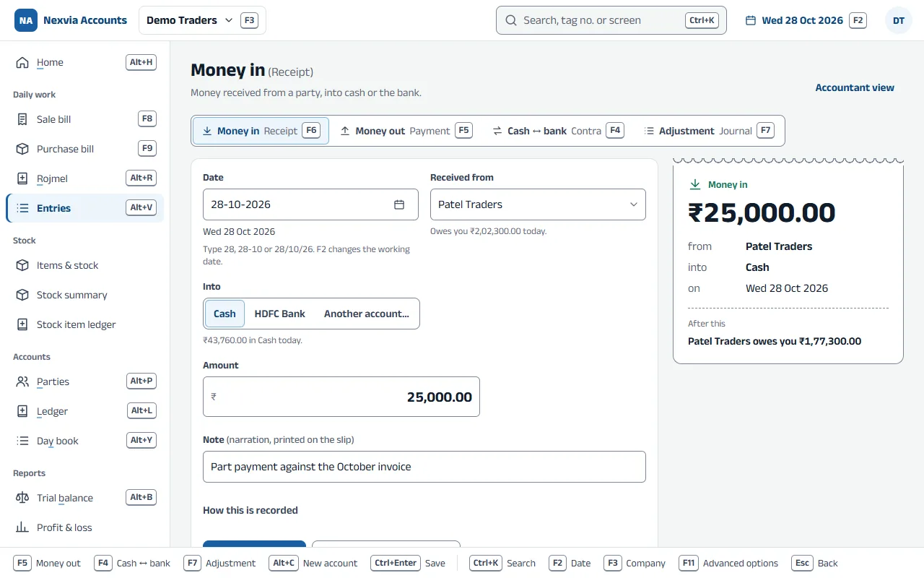Open the Demo Traders company switcher
The image size is (924, 578).
202,20
